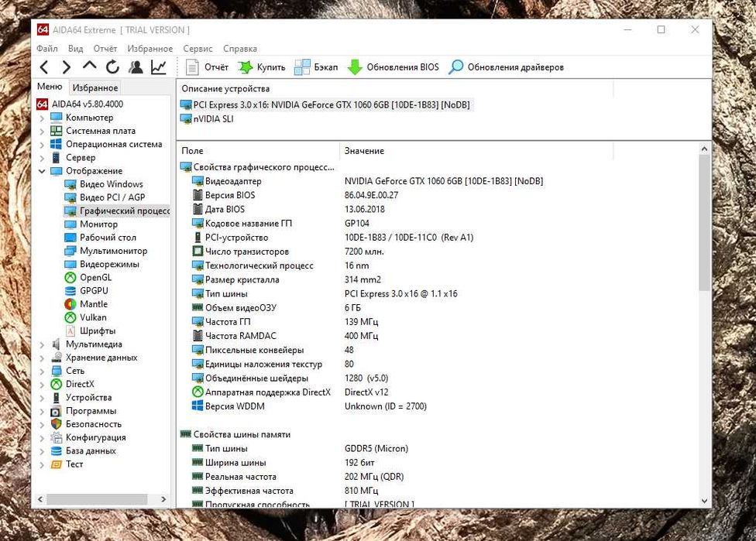Expand the Операционная система tree node
756x541 pixels.
42,145
